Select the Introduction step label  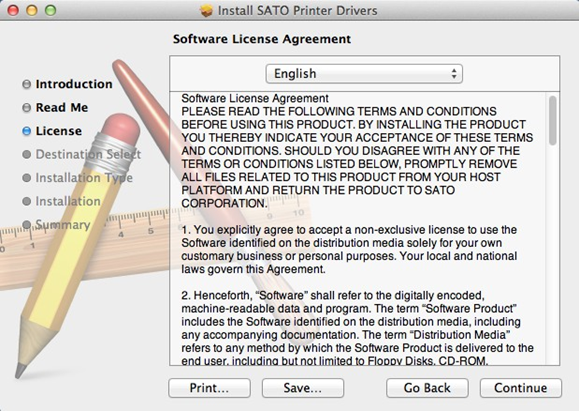pyautogui.click(x=74, y=84)
